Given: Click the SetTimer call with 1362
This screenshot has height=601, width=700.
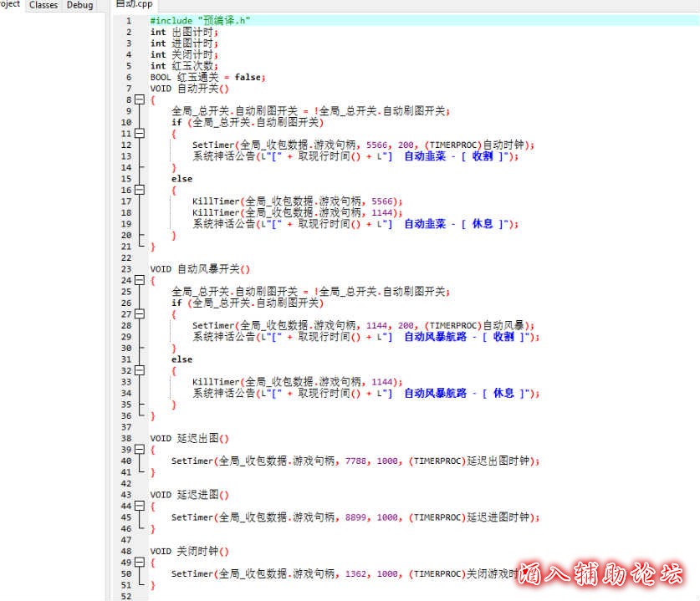Looking at the screenshot, I should [x=345, y=573].
